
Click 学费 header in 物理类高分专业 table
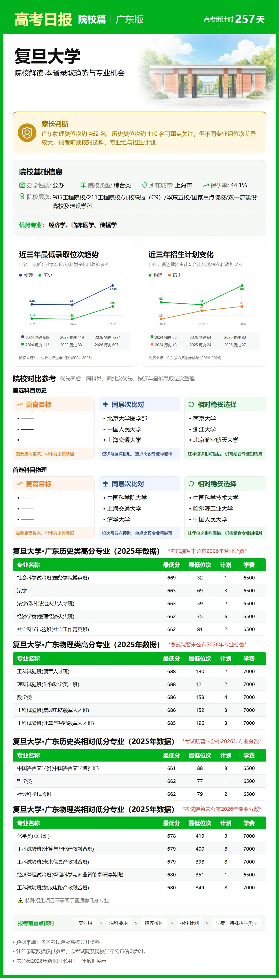coord(249,658)
